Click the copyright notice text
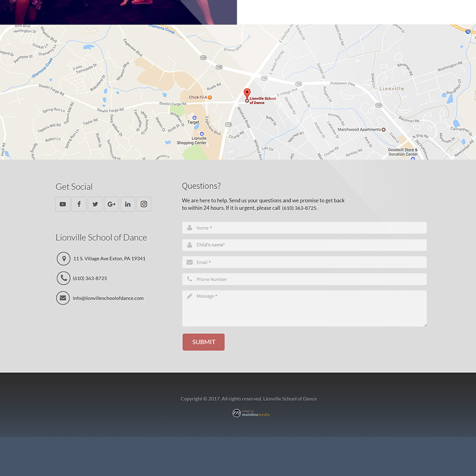The width and height of the screenshot is (476, 476). [249, 399]
